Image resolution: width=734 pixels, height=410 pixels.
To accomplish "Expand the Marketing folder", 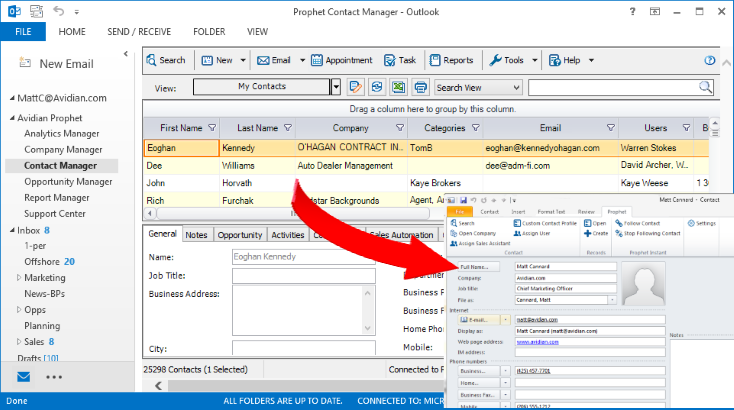I will tap(19, 278).
